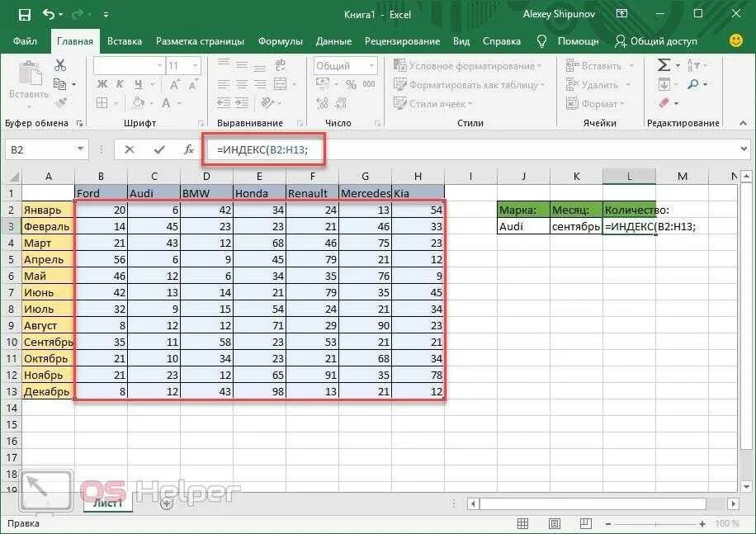756x534 pixels.
Task: Click the Fill Color bucket icon
Action: 139,102
